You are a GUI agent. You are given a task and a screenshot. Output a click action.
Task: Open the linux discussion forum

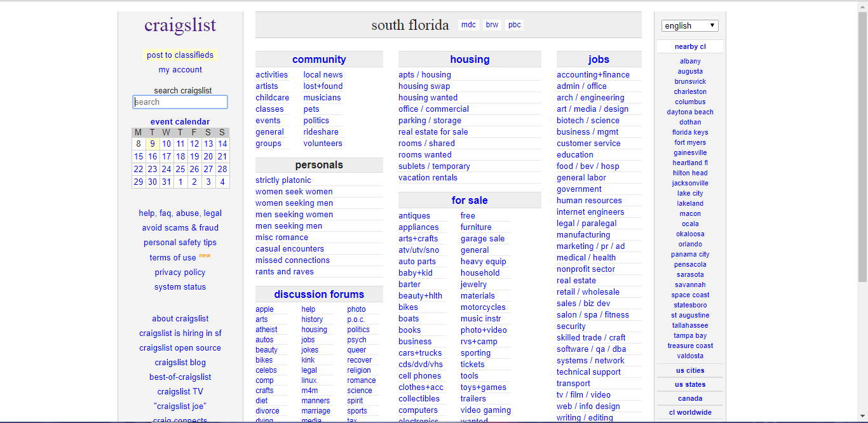click(309, 380)
